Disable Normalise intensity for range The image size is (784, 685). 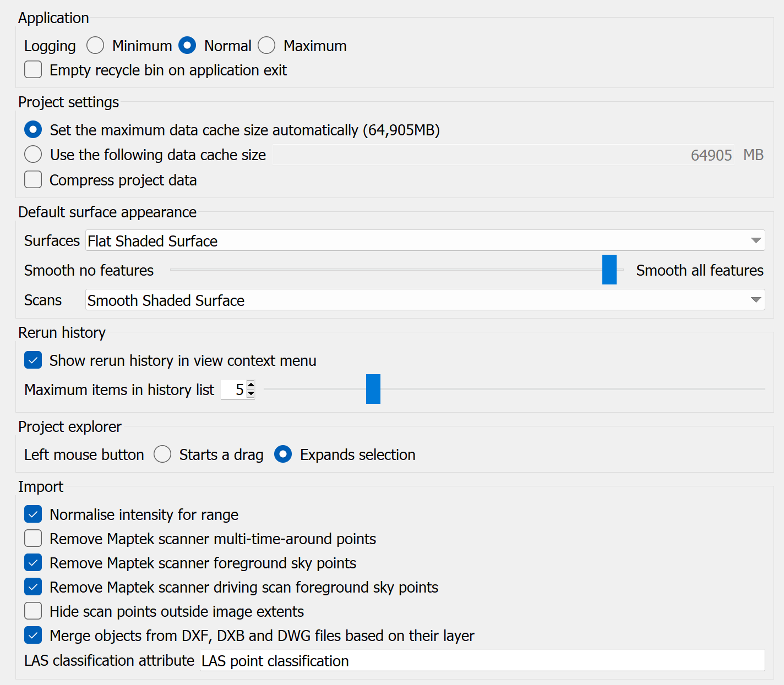click(33, 514)
